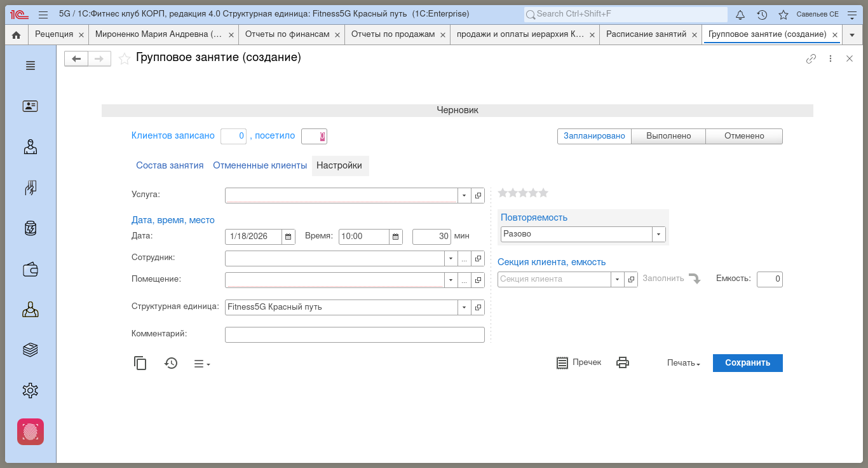
Task: Click the Пречек button
Action: (579, 362)
